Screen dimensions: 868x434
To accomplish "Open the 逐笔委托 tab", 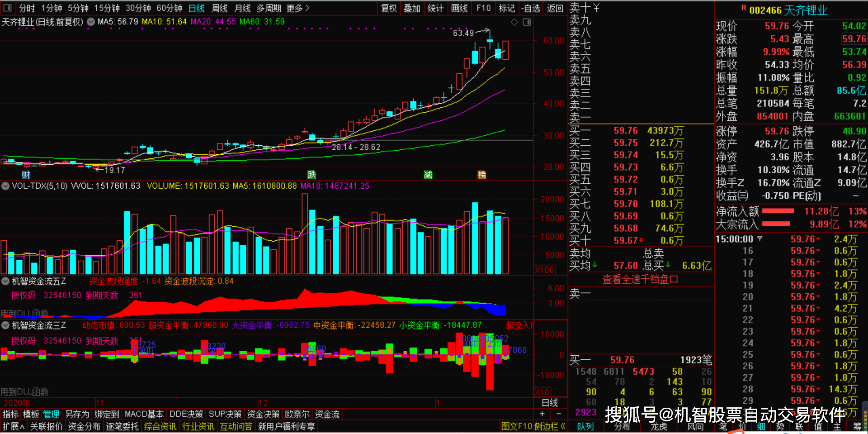I will (x=122, y=426).
